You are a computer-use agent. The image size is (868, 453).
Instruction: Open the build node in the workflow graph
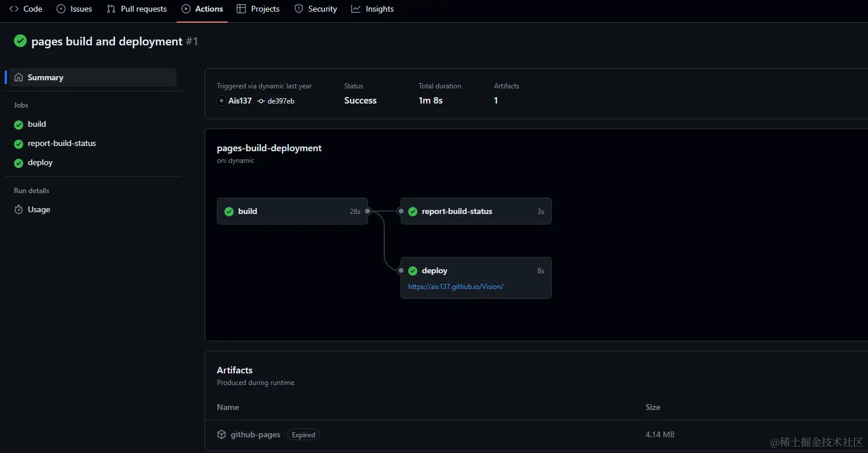pos(292,211)
